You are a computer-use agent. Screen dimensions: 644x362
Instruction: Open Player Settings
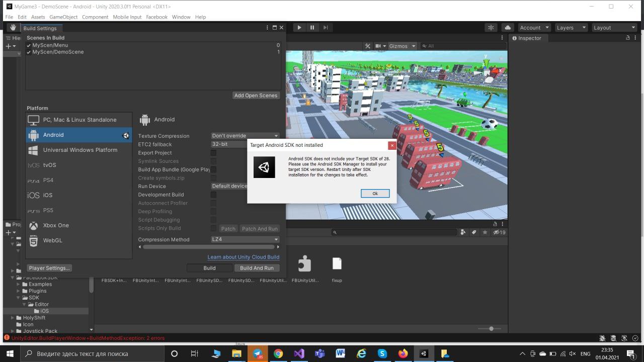click(49, 268)
